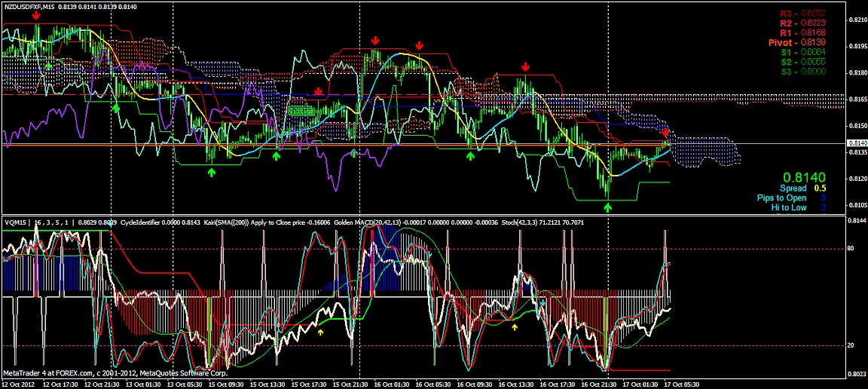Click the first yellow up arrow in the indicator window

coord(320,331)
